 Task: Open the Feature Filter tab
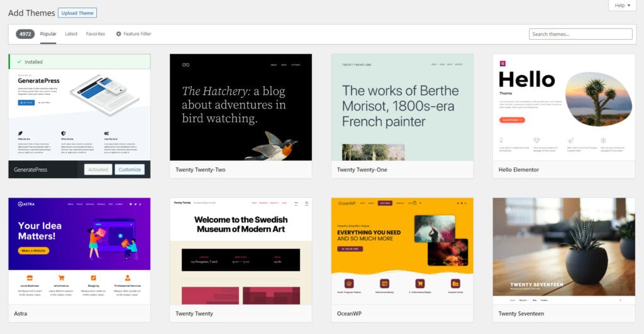[x=133, y=34]
